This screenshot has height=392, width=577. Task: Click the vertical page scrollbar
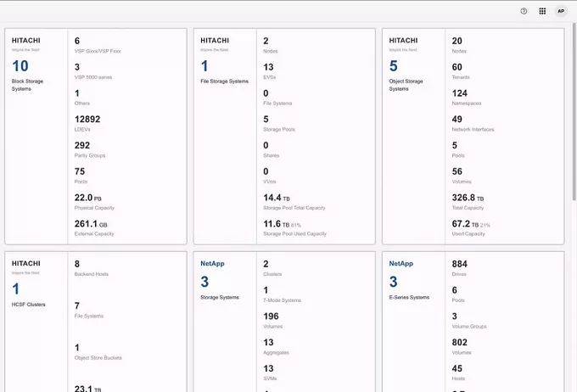[574, 110]
